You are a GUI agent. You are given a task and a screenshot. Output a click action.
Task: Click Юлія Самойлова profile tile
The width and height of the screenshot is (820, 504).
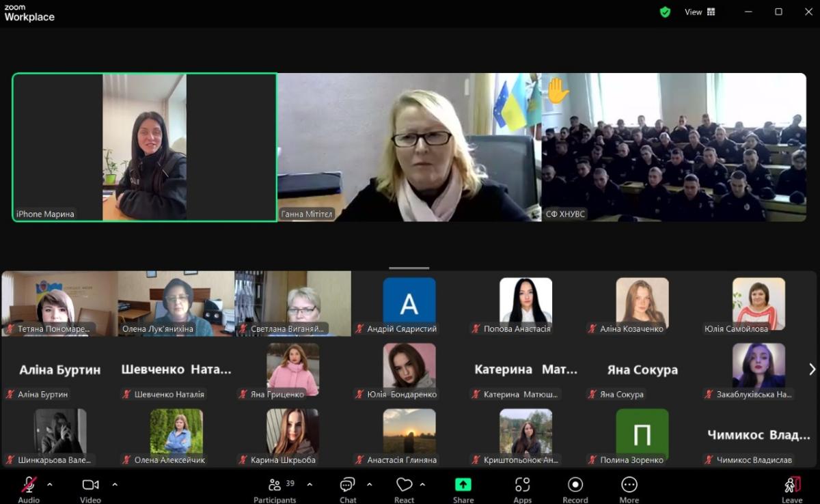pos(758,303)
